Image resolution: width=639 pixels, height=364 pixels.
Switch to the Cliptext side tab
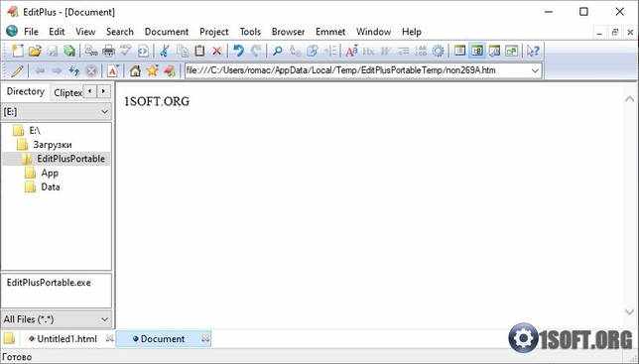pyautogui.click(x=67, y=93)
